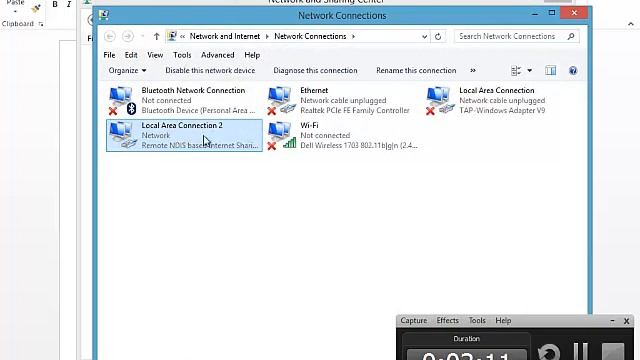Minimize the recorder tool window
Viewport: 640px width, 360px height.
[x=612, y=321]
